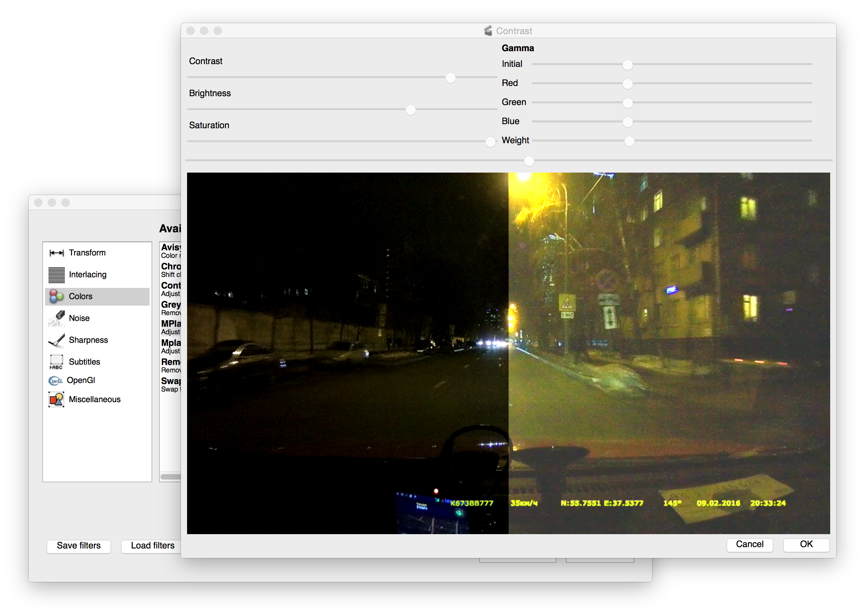Viewport: 865px width, 616px height.
Task: Click the Sharpness knife icon
Action: [57, 340]
